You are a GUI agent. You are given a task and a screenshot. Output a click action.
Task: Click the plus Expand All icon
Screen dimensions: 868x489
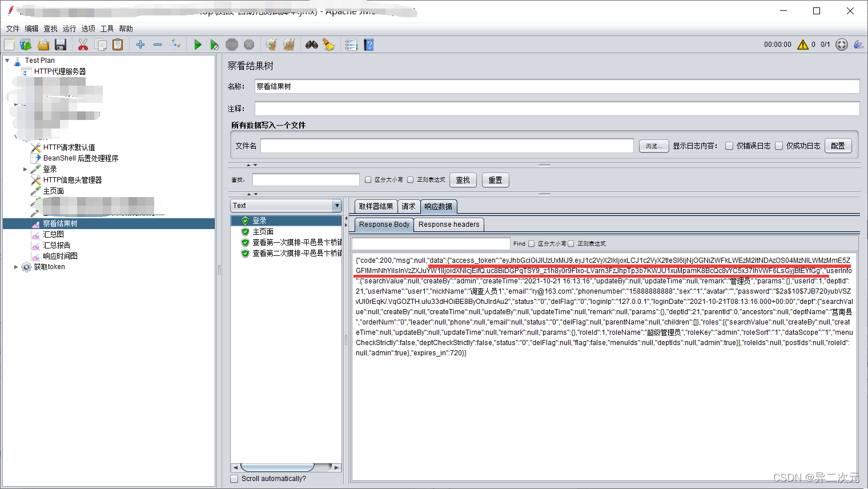(x=140, y=45)
